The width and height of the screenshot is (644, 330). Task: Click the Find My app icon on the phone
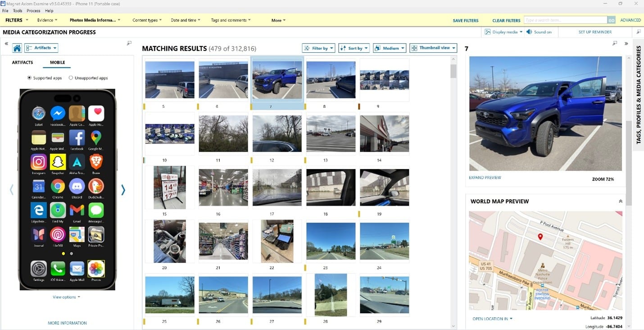point(58,211)
